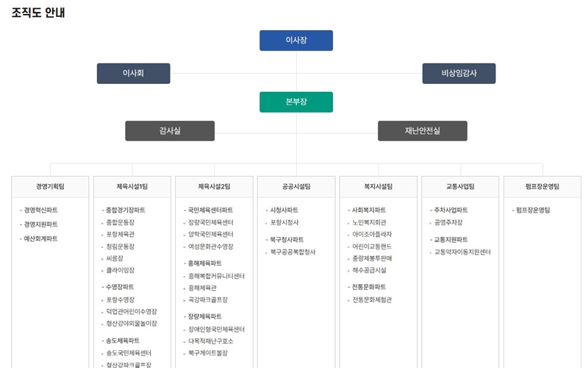Select the 주차사업파트 sub-heading
Screen dimensions: 588x368
click(451, 210)
